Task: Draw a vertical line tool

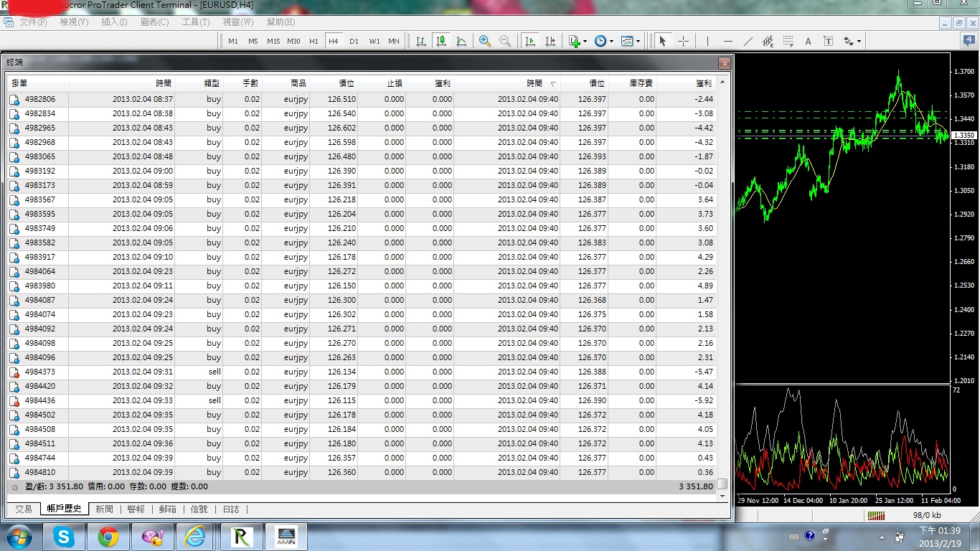Action: pos(707,41)
